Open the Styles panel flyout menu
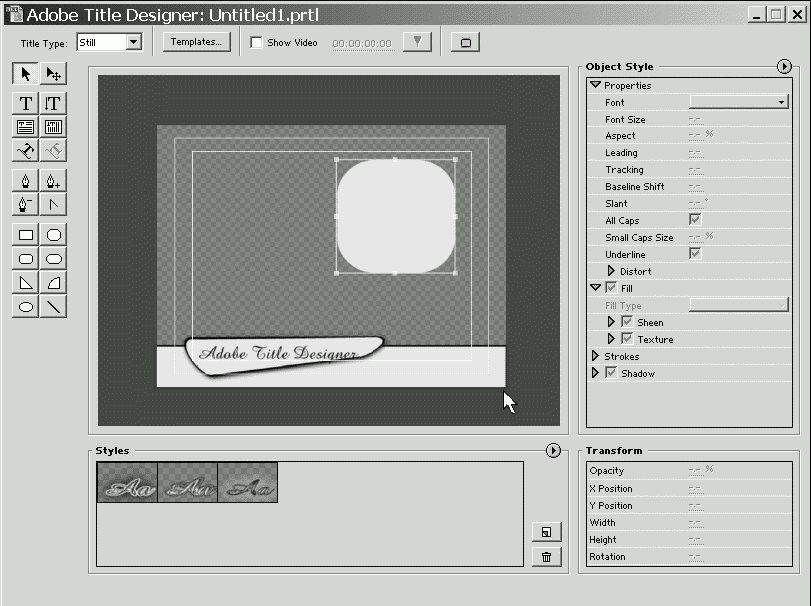 point(553,451)
